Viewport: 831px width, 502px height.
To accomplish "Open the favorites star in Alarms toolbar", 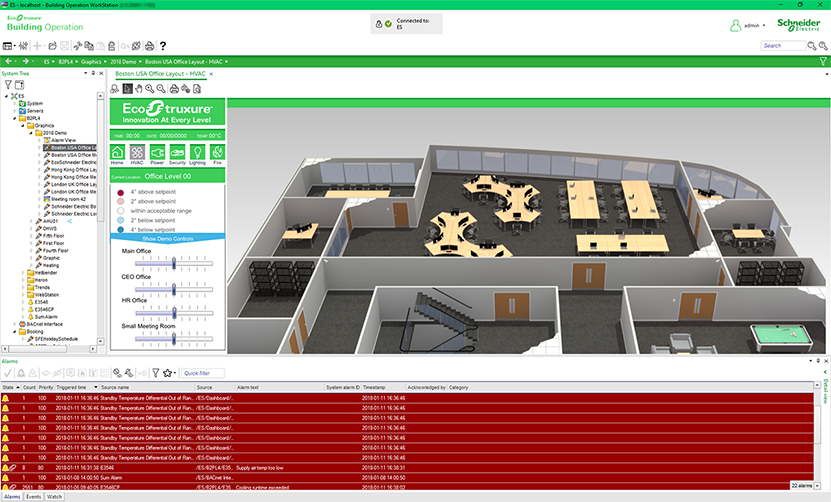I will pyautogui.click(x=167, y=373).
